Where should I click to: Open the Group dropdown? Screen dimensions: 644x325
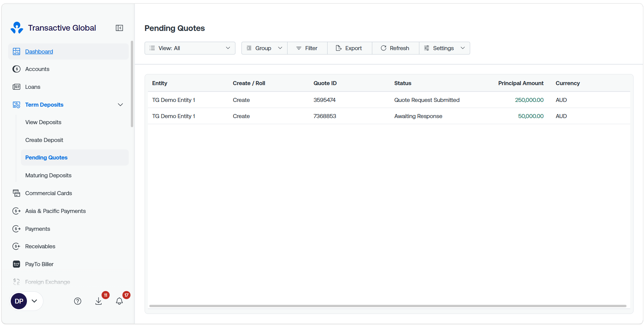(264, 48)
